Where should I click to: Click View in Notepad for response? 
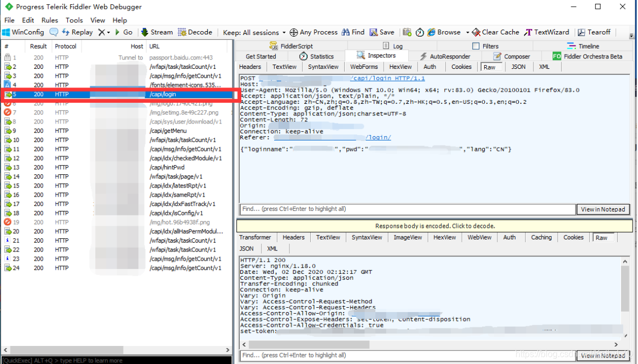tap(603, 355)
